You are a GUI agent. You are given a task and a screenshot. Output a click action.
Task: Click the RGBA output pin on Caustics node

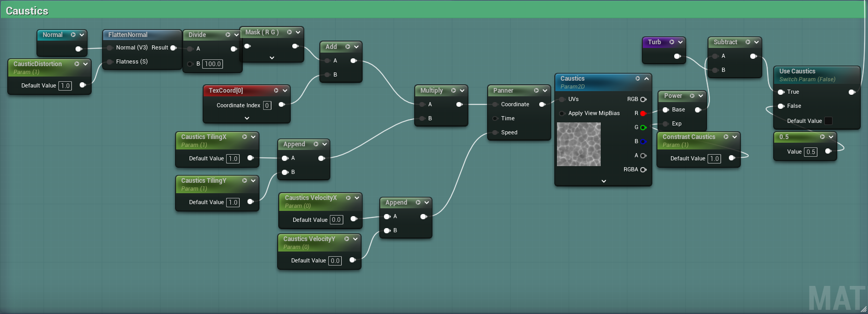point(643,170)
